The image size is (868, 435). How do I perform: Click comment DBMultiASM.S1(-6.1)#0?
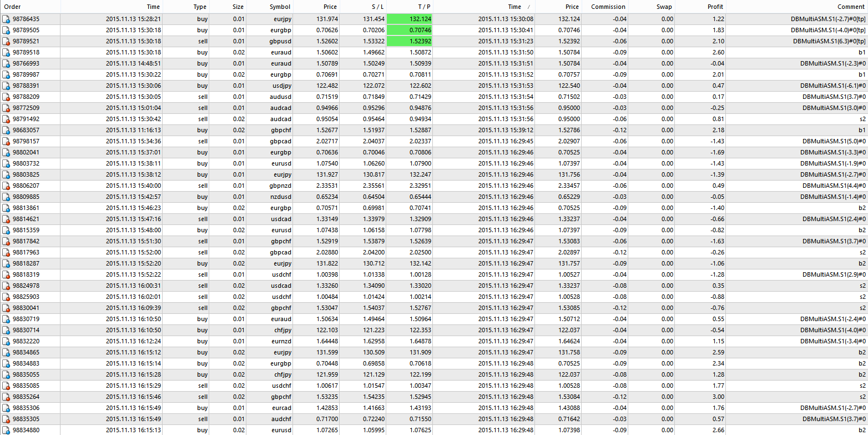pos(833,86)
